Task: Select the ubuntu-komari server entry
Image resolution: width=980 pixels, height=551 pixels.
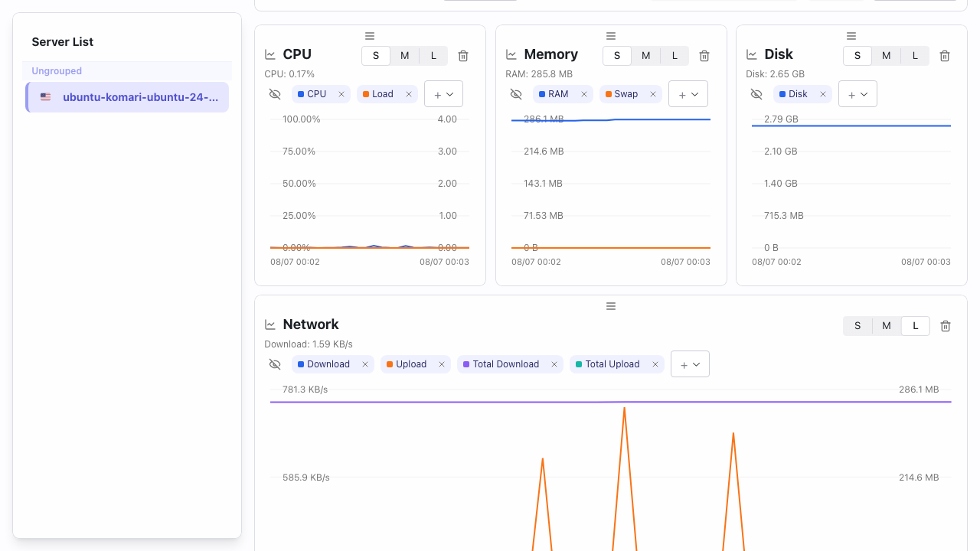Action: click(x=127, y=97)
